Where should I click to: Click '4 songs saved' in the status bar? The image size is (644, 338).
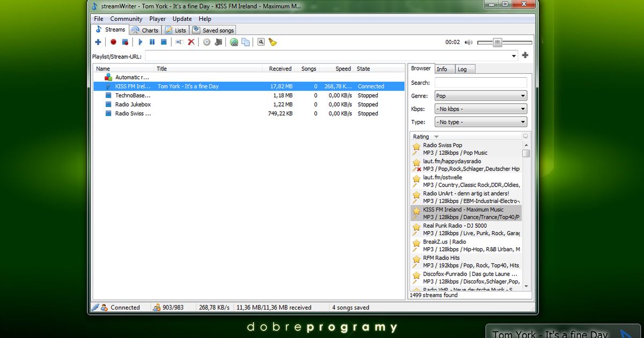(350, 308)
